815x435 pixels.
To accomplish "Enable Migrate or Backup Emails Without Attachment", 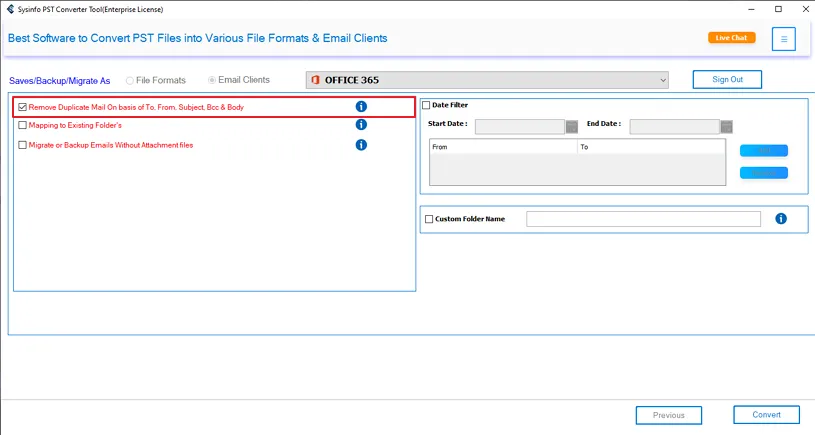I will click(22, 145).
